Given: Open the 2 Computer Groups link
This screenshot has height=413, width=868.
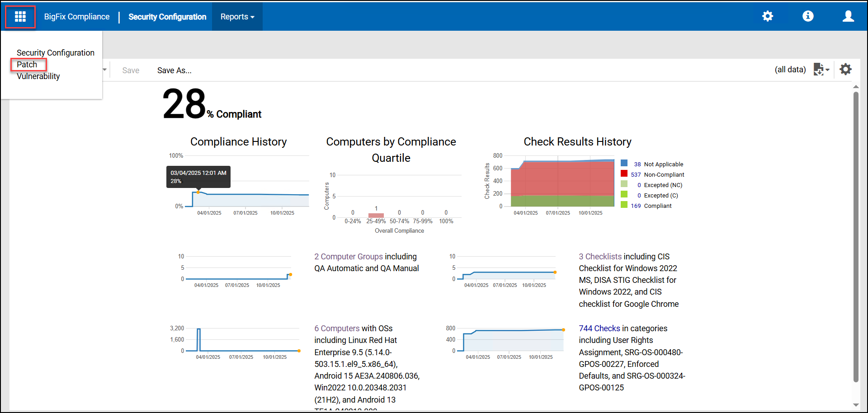Looking at the screenshot, I should [x=348, y=257].
